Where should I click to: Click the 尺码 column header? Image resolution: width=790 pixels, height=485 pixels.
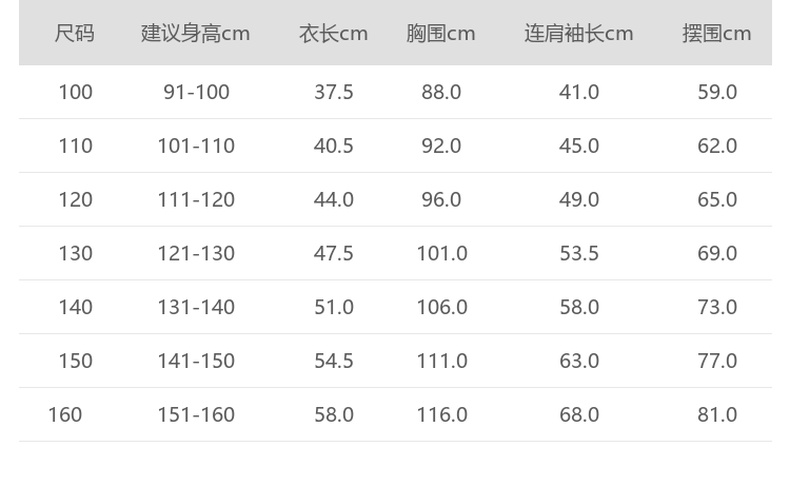click(x=74, y=34)
